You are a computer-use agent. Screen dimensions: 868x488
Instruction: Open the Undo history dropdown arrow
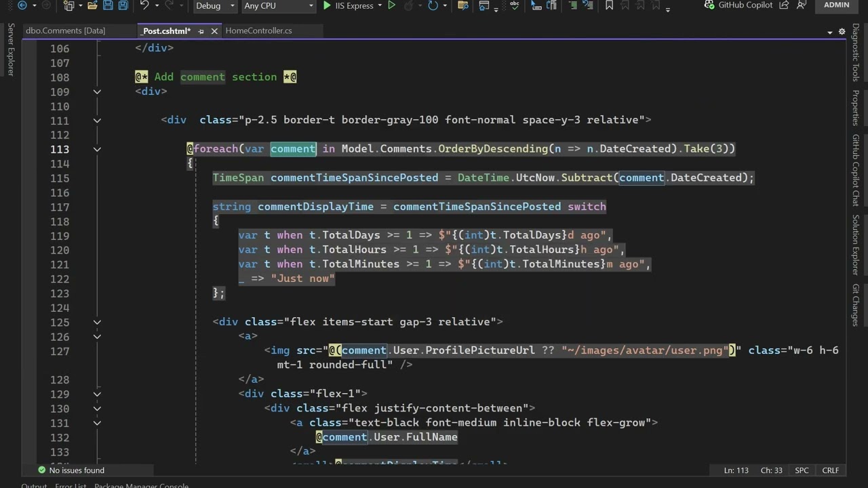pos(156,5)
